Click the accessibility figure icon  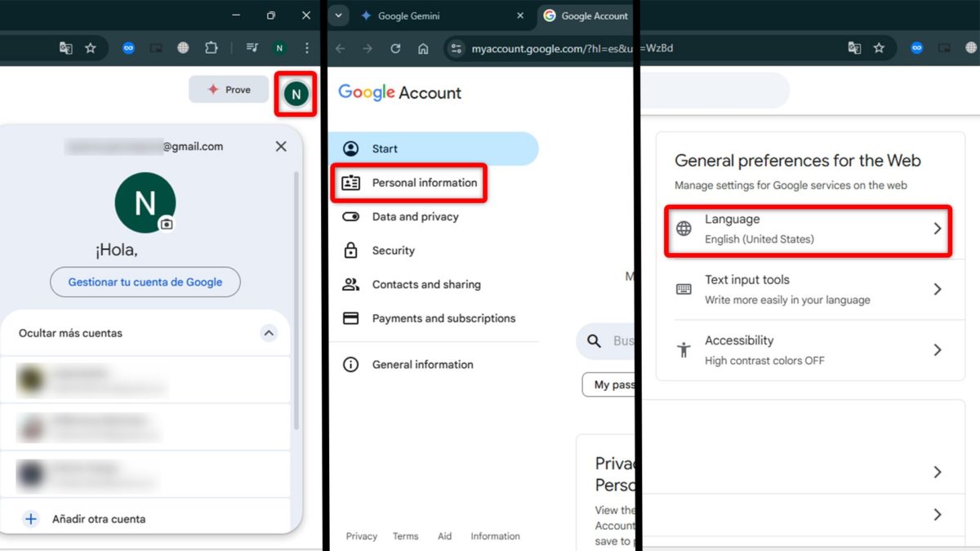point(684,350)
